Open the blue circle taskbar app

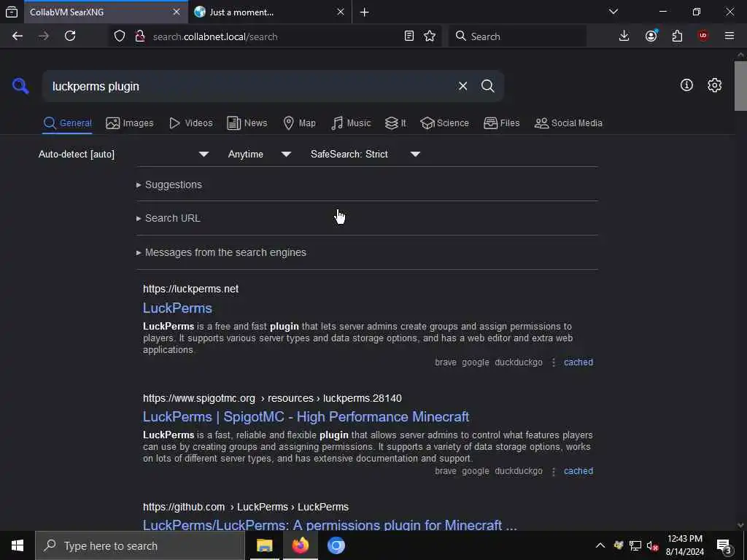pyautogui.click(x=336, y=545)
